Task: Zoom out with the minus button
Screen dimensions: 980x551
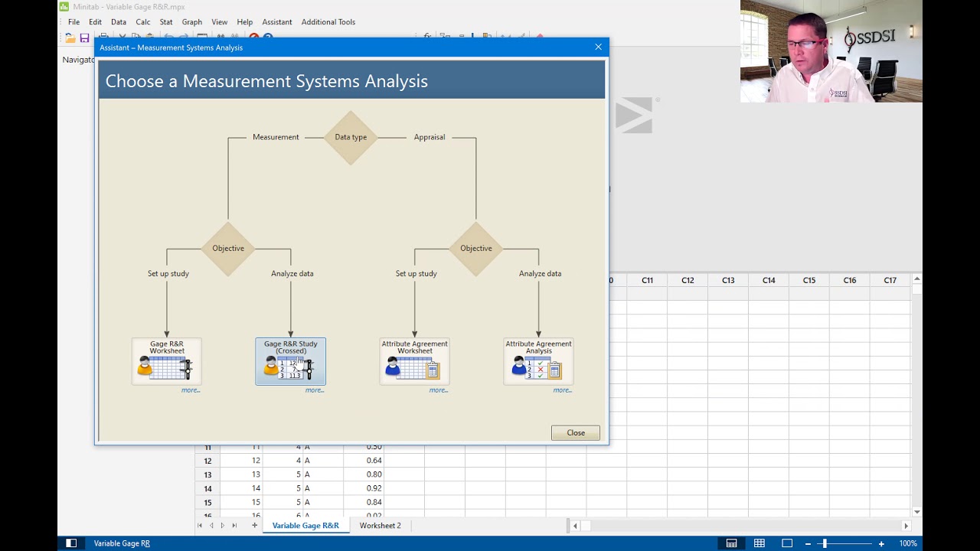Action: [x=808, y=543]
